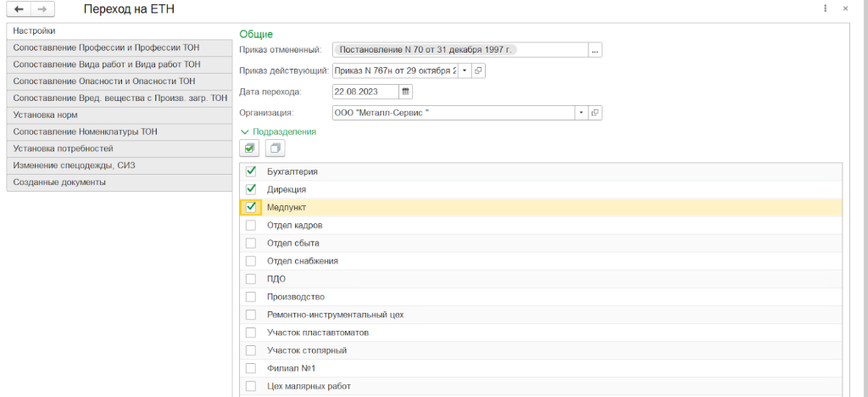Open Сопоставление Номенклатуры ТОН tab
Image resolution: width=868 pixels, height=397 pixels.
pos(119,132)
